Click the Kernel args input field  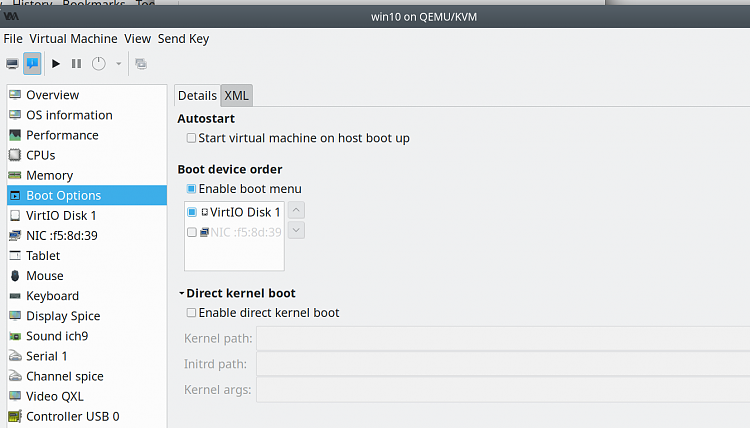point(503,390)
